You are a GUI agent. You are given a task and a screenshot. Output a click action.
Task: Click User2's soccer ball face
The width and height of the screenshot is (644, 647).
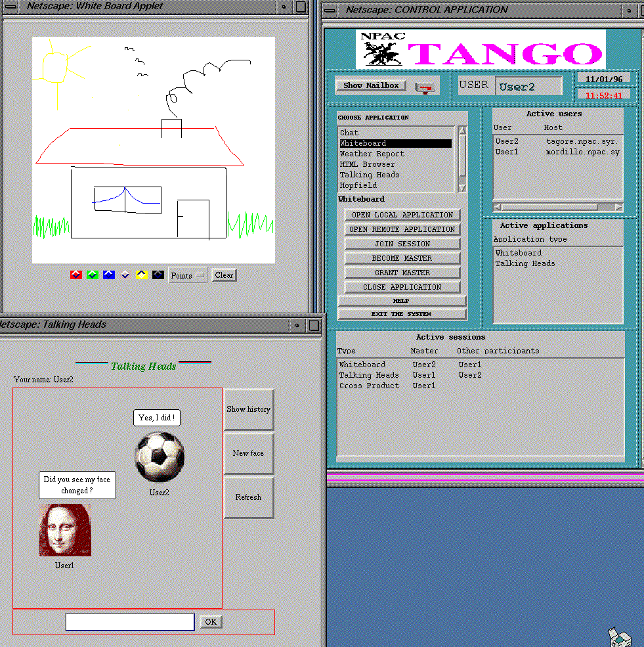pos(160,457)
